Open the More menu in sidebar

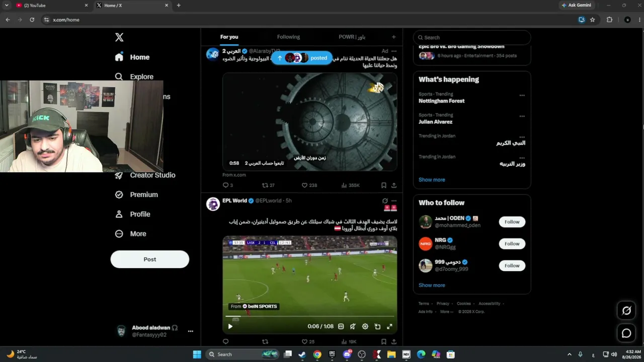130,234
